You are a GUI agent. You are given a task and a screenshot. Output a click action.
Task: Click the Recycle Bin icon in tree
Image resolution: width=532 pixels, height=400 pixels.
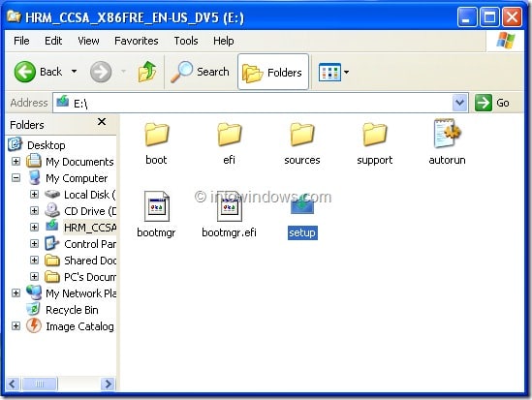pos(34,309)
